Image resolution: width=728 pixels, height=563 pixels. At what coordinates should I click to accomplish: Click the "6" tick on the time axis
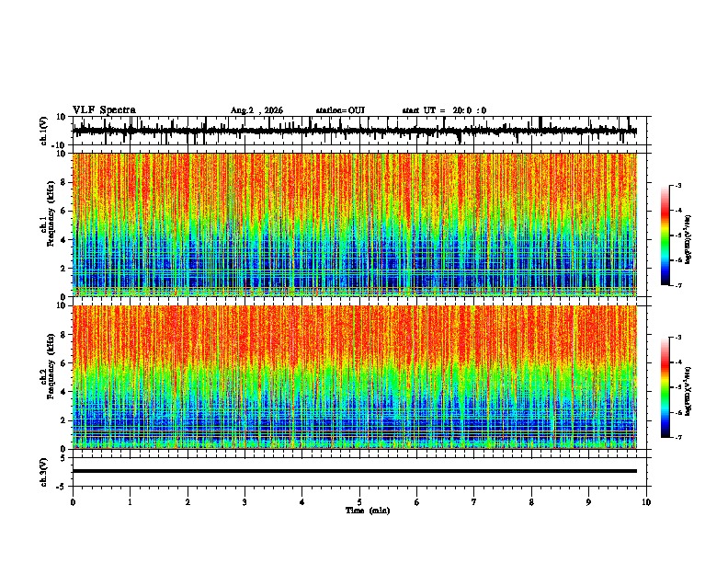417,502
